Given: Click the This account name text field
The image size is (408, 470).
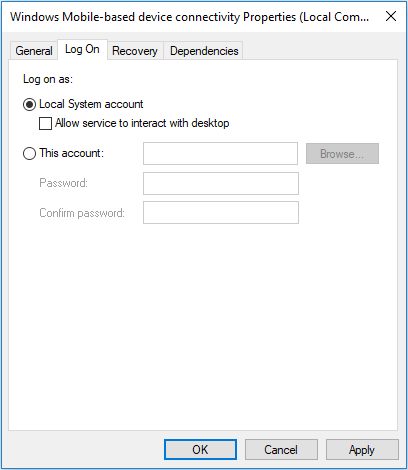Looking at the screenshot, I should pyautogui.click(x=220, y=154).
